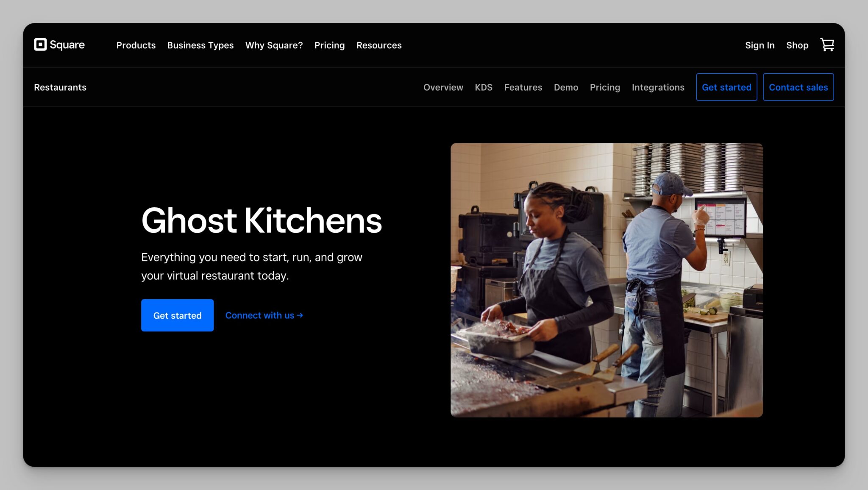Click the Square logo
Viewport: 868px width, 490px height.
click(59, 45)
